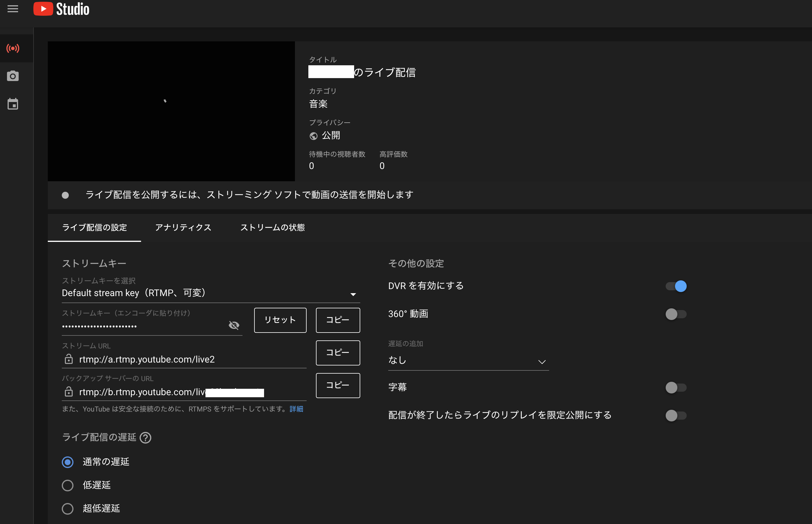Click the backup rtmp://b.rtmp.youtube.com URL field
The width and height of the screenshot is (812, 524).
[x=184, y=392]
